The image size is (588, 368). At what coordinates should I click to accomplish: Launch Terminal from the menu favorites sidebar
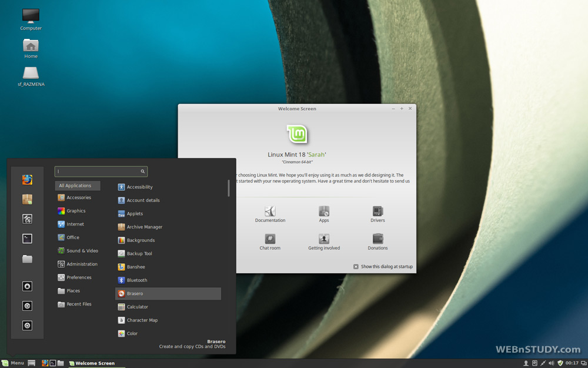[27, 238]
